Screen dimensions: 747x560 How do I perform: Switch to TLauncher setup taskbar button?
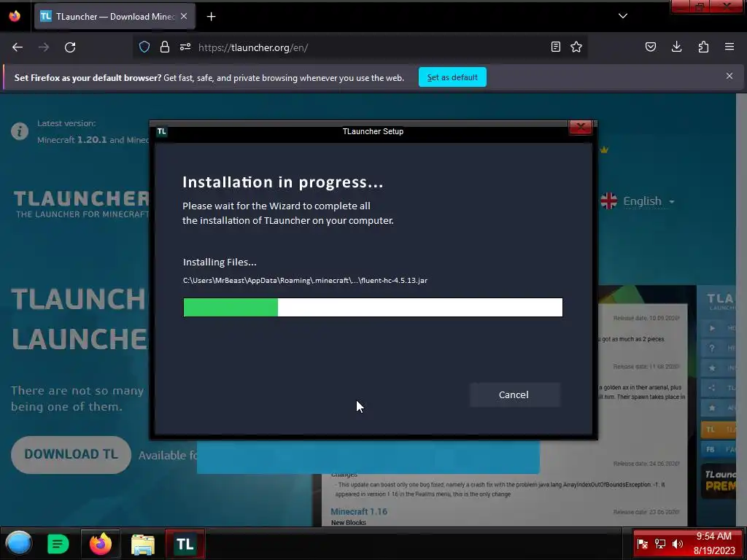[185, 544]
